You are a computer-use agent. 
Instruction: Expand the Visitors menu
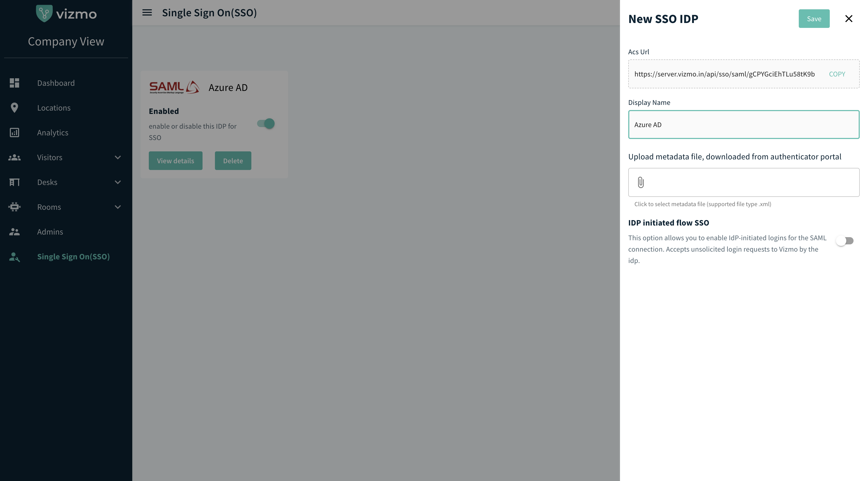(x=118, y=157)
